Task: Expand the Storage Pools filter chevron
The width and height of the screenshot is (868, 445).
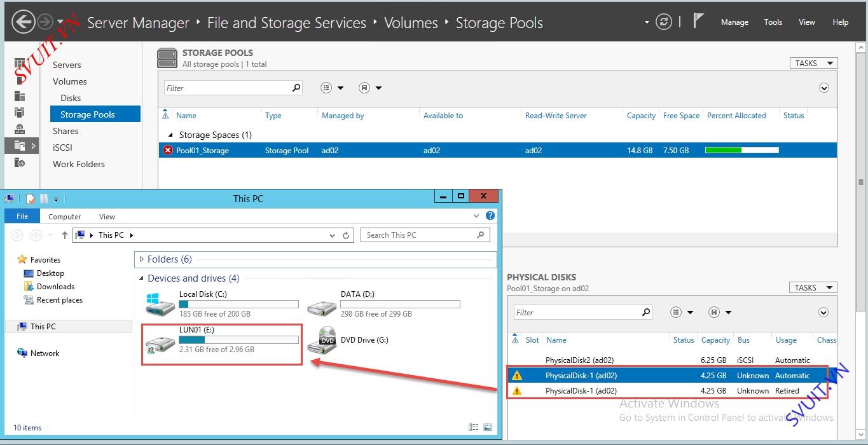Action: [824, 88]
